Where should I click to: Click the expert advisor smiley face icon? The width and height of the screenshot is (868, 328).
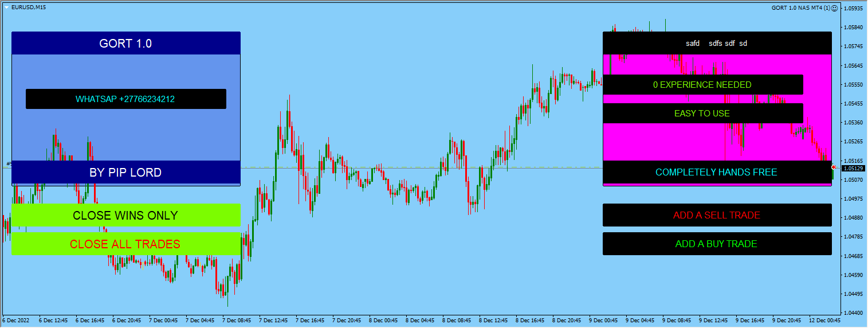[x=835, y=8]
